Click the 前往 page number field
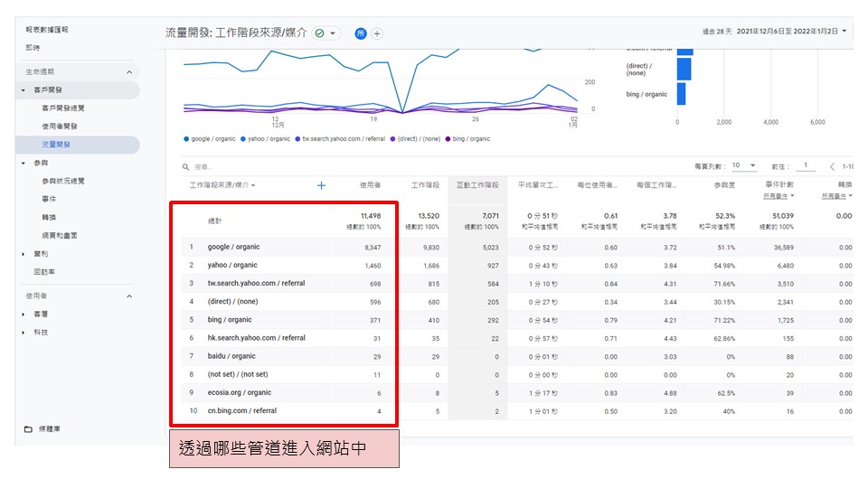 click(806, 165)
